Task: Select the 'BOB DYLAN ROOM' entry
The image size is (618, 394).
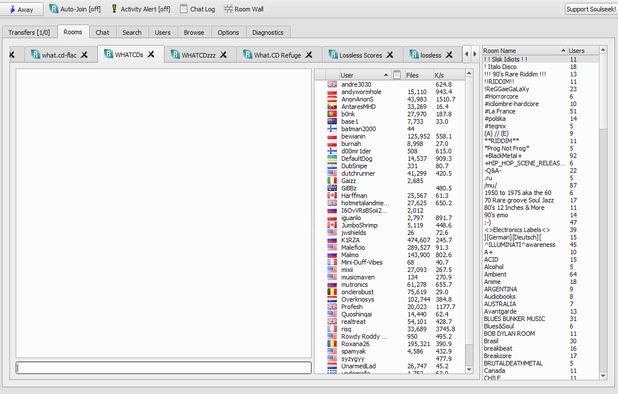Action: point(541,334)
